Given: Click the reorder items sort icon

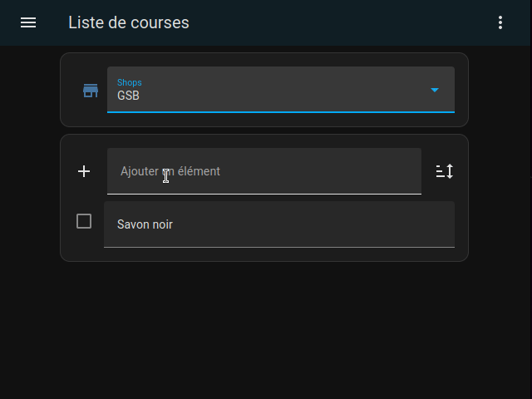Looking at the screenshot, I should pos(445,171).
